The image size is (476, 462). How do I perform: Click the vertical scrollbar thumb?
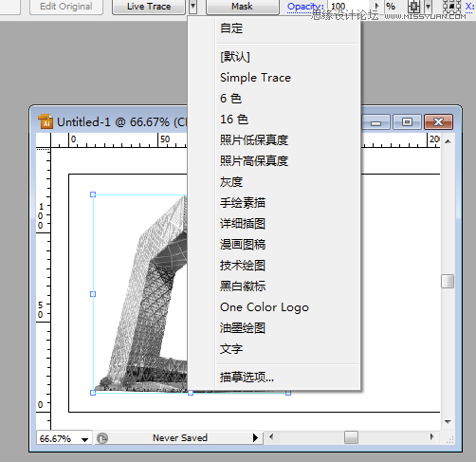click(448, 281)
